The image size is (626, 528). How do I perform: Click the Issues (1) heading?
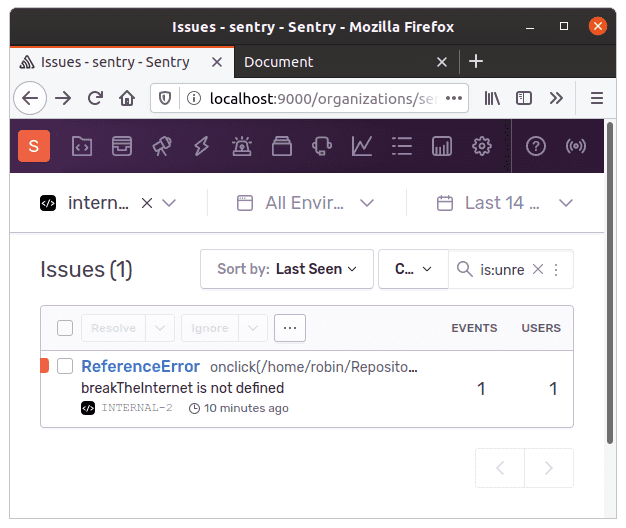pyautogui.click(x=86, y=269)
